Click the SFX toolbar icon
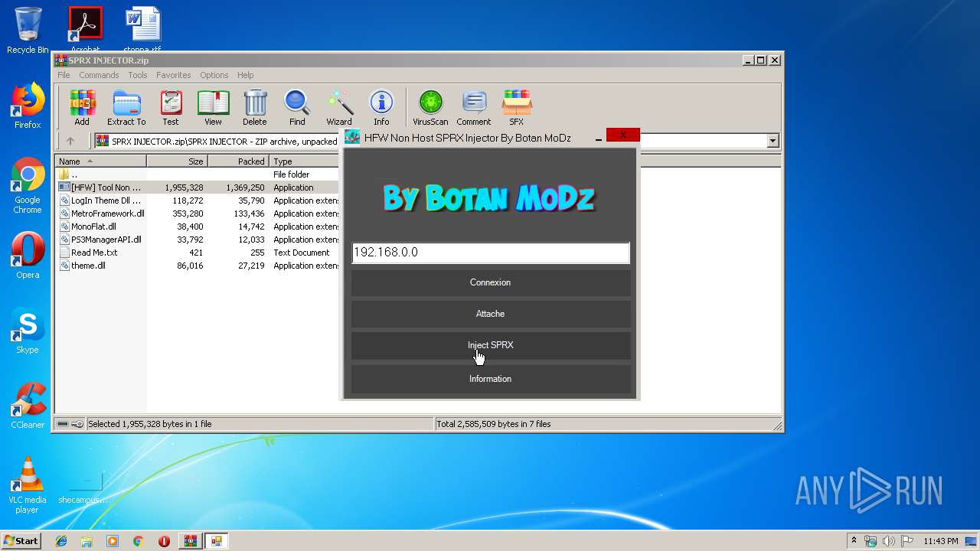The width and height of the screenshot is (980, 551). pyautogui.click(x=517, y=107)
